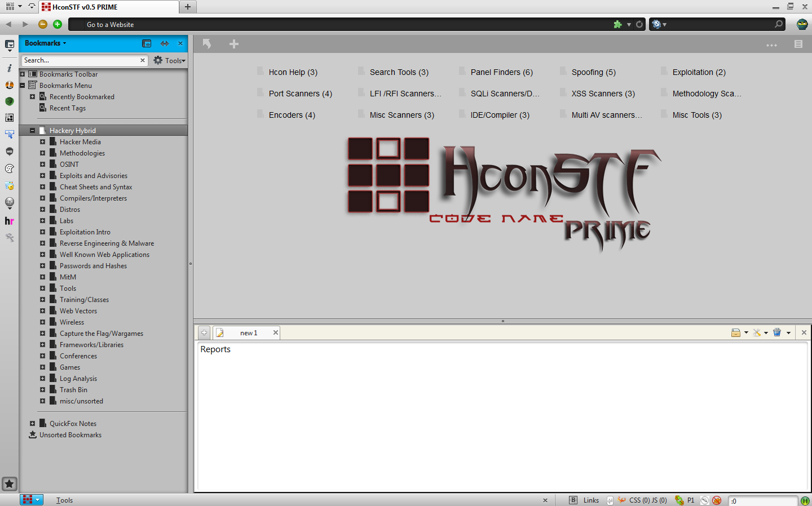Screen dimensions: 812x506
Task: Click the plus button to add a note
Action: [204, 332]
